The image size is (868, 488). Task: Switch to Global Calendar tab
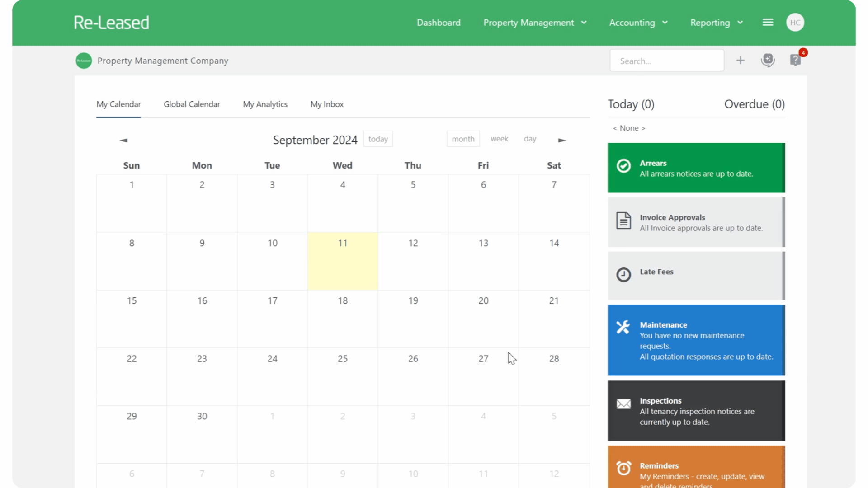click(192, 104)
